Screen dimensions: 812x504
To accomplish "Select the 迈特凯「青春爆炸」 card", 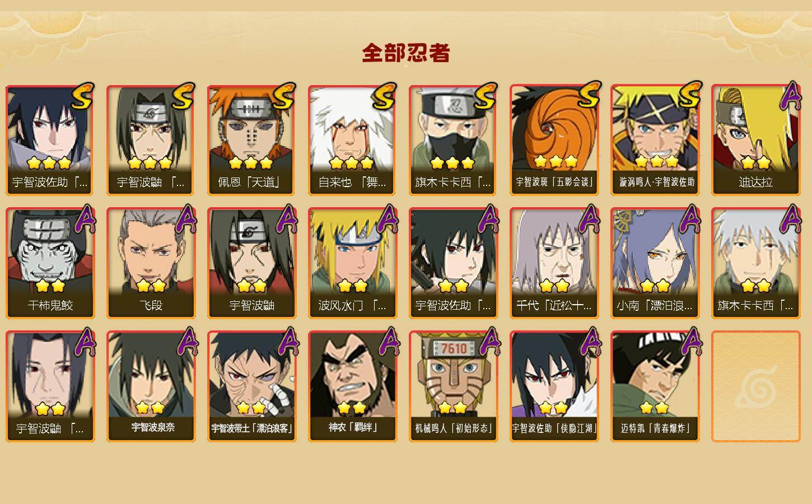I will pyautogui.click(x=655, y=386).
